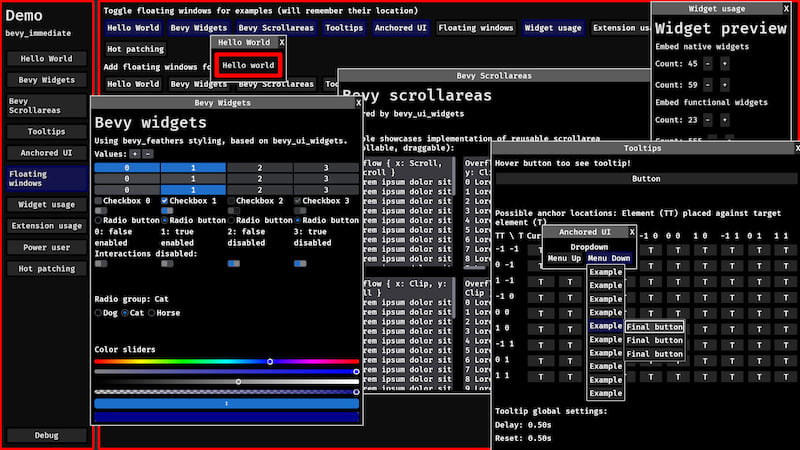Toggle Floating windows button in top row
Image resolution: width=800 pixels, height=450 pixels.
click(x=476, y=28)
